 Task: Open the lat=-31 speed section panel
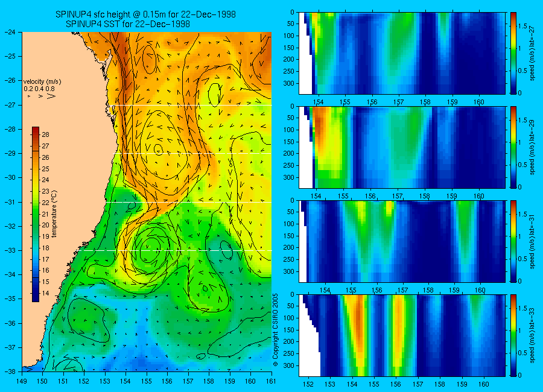[x=402, y=241]
